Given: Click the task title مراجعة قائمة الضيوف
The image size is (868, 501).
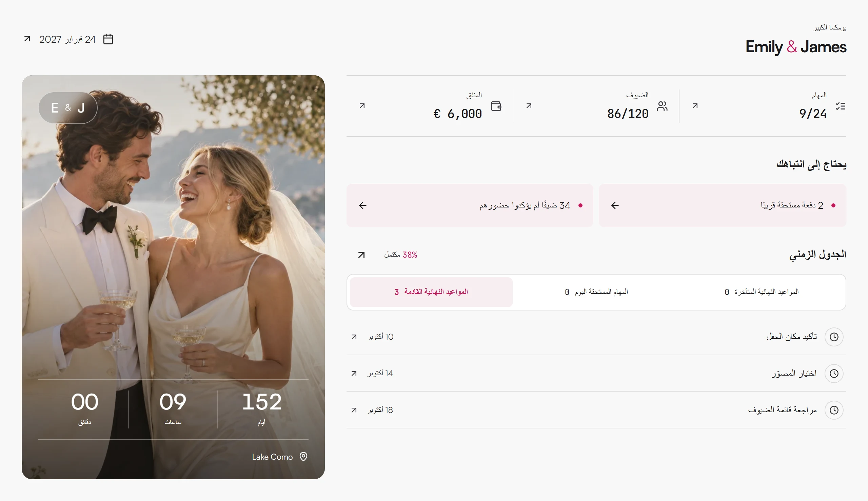Looking at the screenshot, I should point(782,410).
